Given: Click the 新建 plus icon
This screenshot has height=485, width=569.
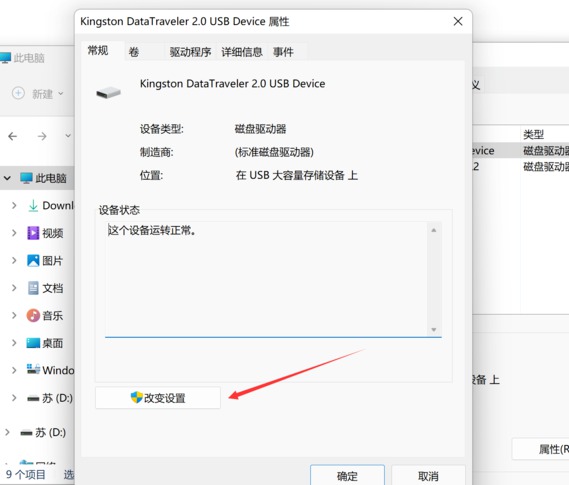Looking at the screenshot, I should (x=18, y=93).
